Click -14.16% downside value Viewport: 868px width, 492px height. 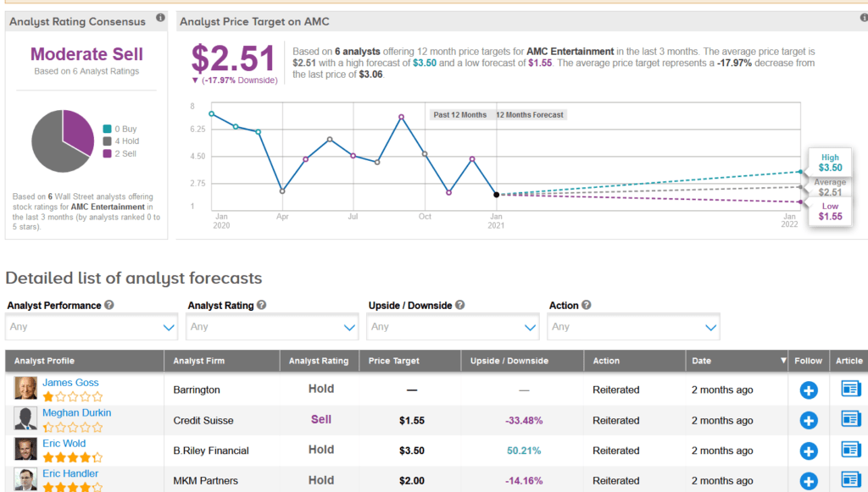[524, 481]
